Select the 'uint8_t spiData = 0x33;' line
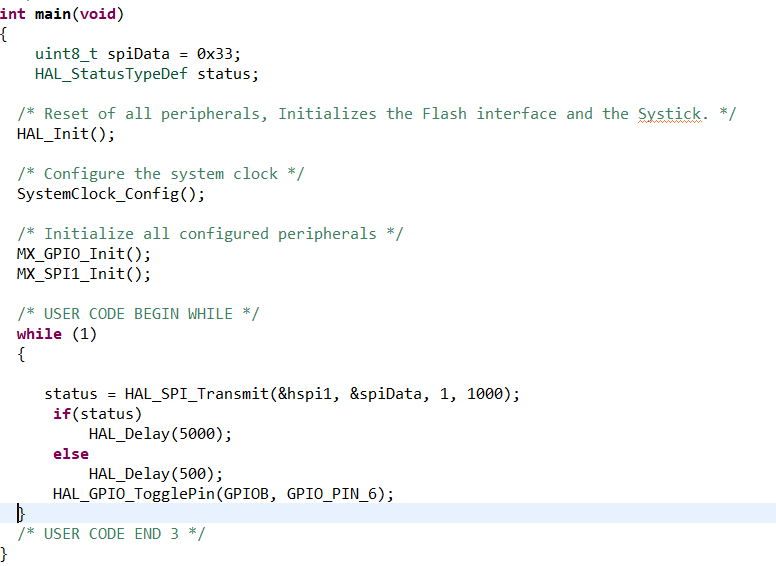Viewport: 776px width, 566px height. point(138,54)
